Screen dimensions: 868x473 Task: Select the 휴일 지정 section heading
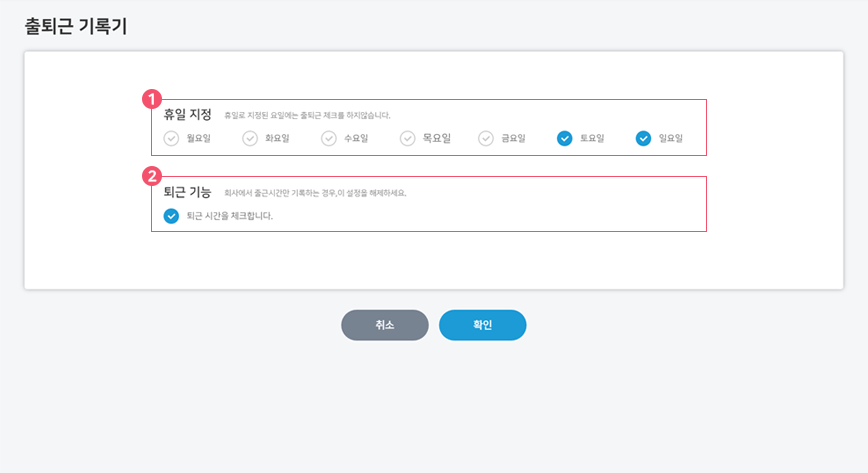coord(187,115)
